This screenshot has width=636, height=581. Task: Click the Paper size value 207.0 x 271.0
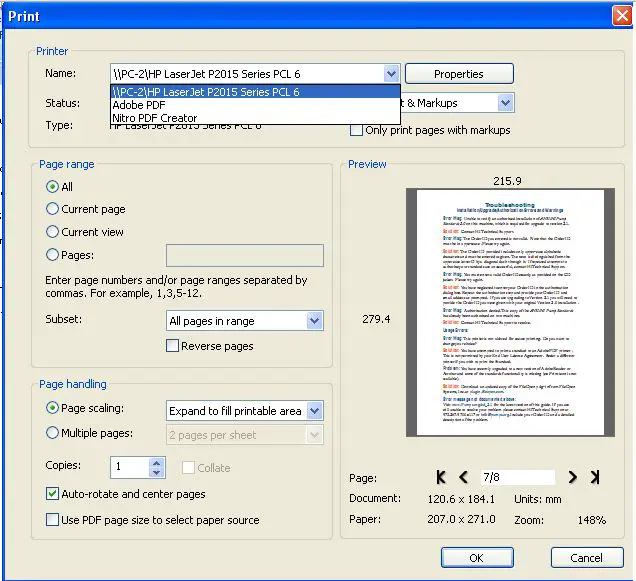(461, 519)
